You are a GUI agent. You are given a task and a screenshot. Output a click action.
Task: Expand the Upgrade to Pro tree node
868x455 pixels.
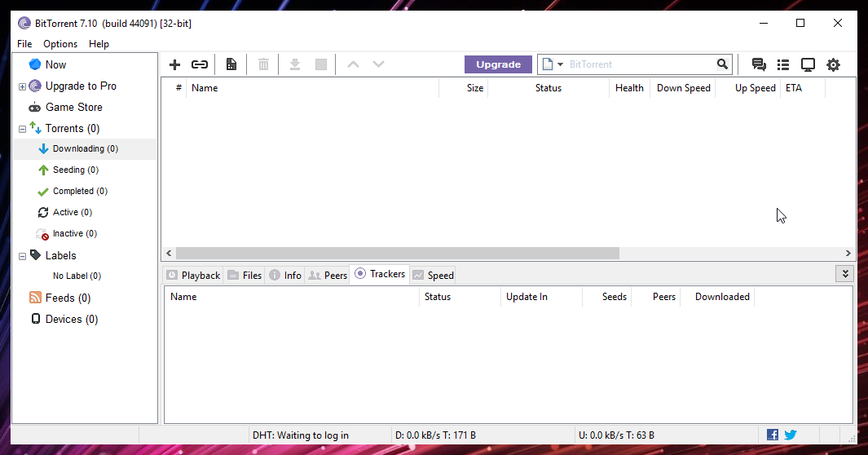click(22, 86)
